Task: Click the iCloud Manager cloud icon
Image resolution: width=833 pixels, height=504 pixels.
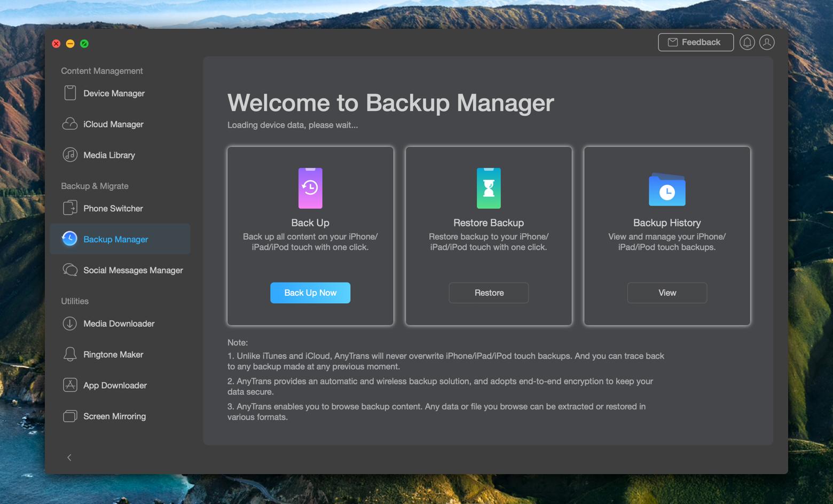Action: [x=70, y=124]
